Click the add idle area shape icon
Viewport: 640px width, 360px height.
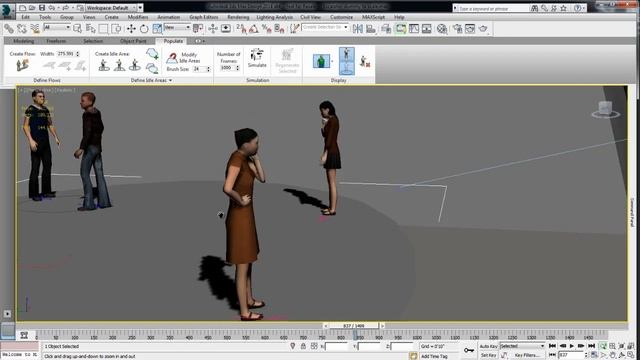pos(152,53)
